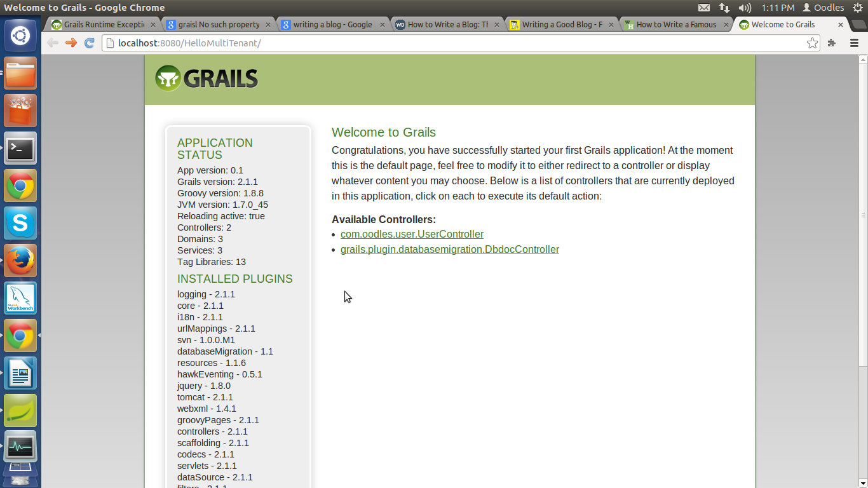Screen dimensions: 868x488
Task: Open Firefox from the launcher
Action: 20,261
